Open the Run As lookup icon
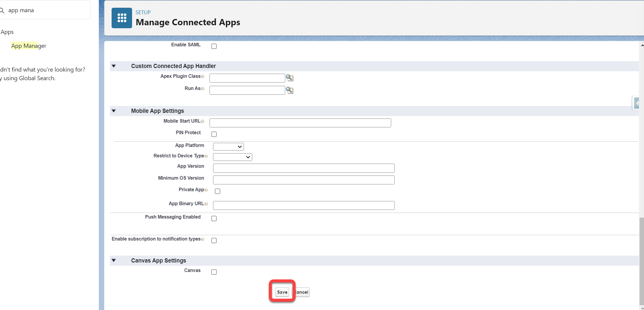644x310 pixels. point(289,90)
